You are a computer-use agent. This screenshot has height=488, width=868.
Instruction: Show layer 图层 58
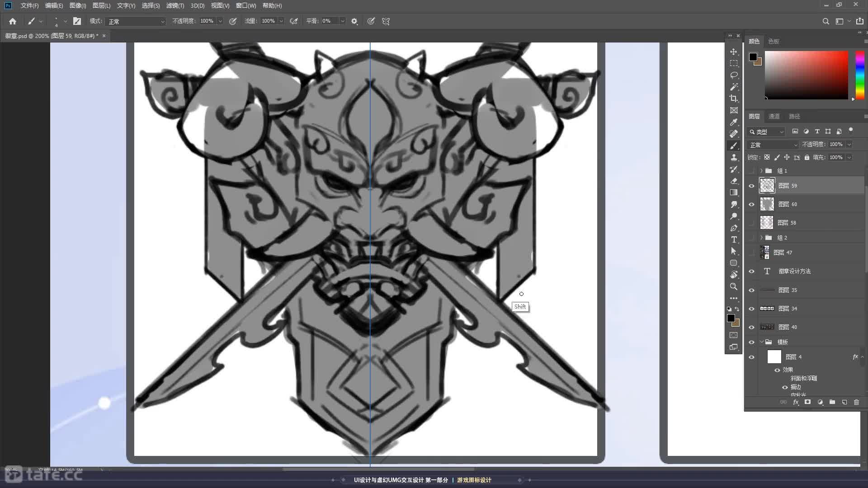coord(751,223)
